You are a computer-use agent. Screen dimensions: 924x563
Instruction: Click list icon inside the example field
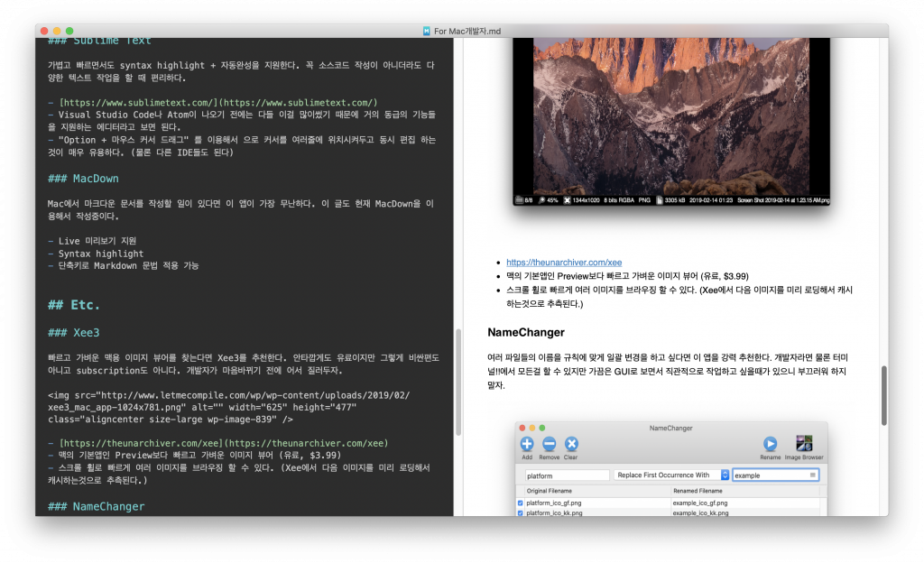coord(813,475)
